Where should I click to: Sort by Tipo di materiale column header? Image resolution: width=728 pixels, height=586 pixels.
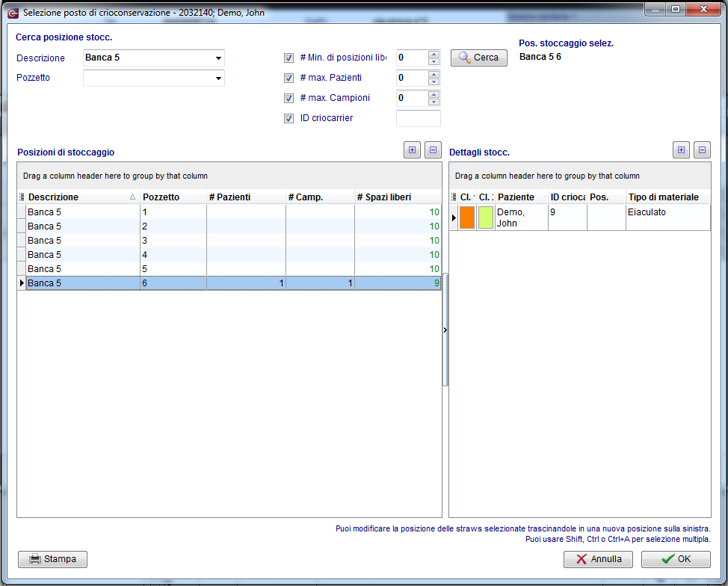pyautogui.click(x=667, y=197)
